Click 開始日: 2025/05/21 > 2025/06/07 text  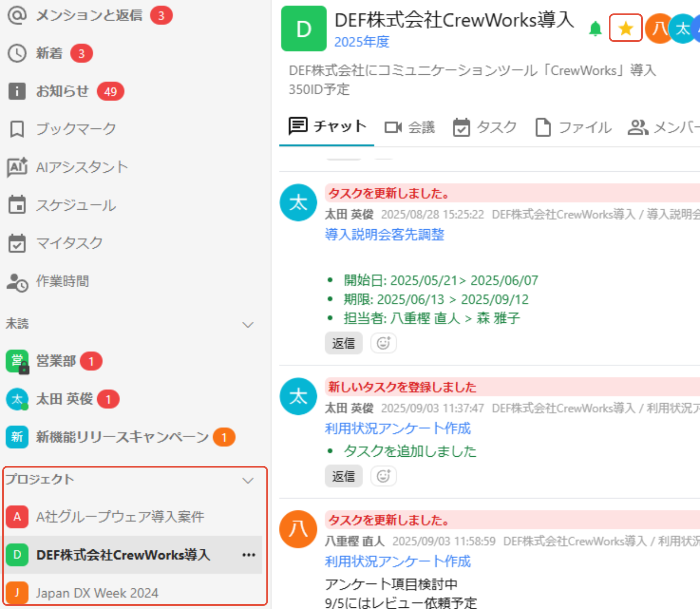click(441, 280)
